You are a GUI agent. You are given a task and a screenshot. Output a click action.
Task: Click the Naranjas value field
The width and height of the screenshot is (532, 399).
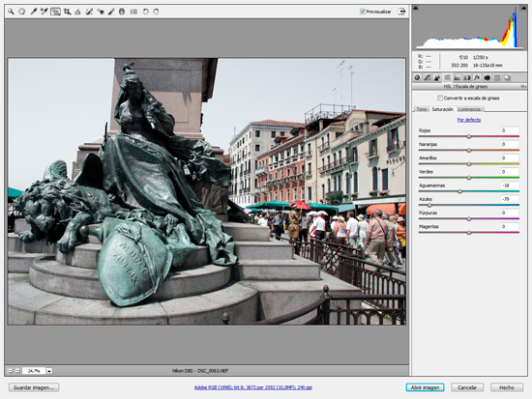[510, 144]
